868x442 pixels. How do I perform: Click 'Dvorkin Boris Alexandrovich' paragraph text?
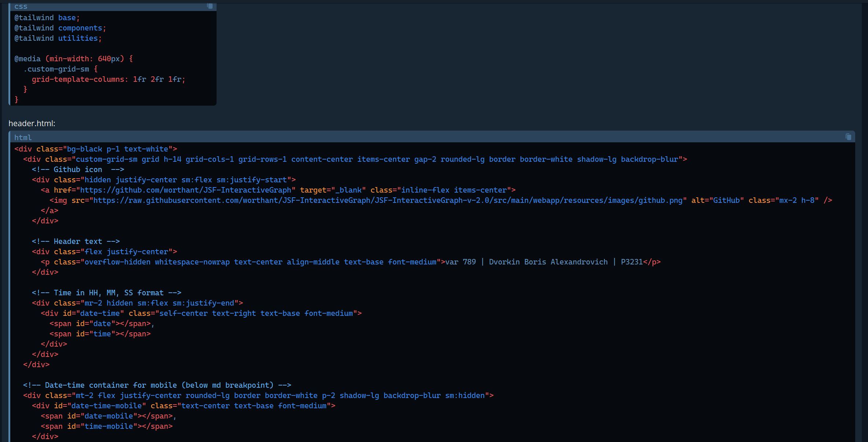click(548, 262)
